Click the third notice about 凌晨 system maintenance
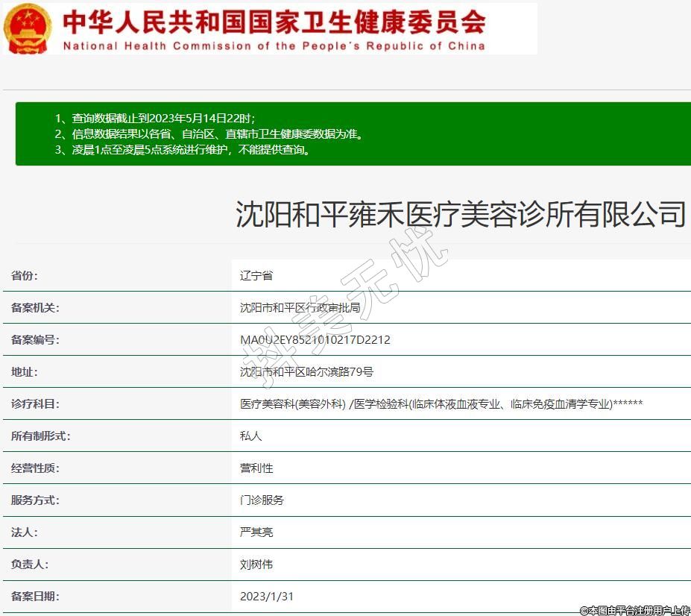The height and width of the screenshot is (616, 691). pos(182,150)
